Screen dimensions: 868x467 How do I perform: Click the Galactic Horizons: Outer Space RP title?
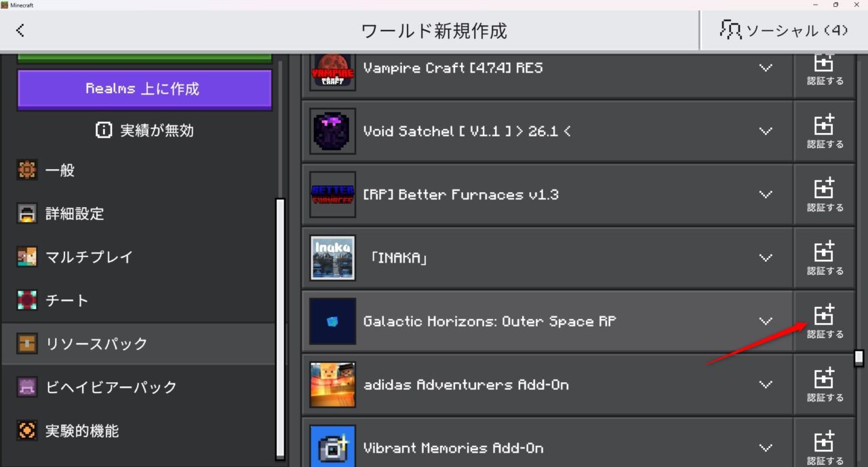tap(490, 321)
